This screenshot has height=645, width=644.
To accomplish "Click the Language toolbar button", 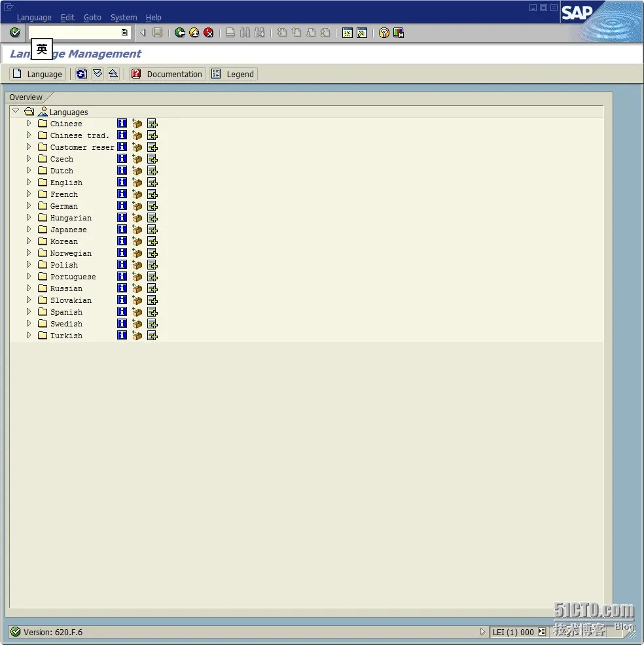I will point(37,74).
